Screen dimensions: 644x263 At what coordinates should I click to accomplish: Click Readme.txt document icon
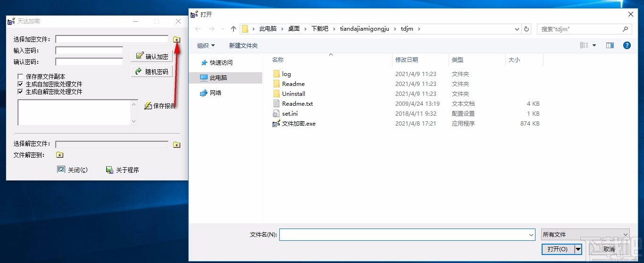point(276,103)
